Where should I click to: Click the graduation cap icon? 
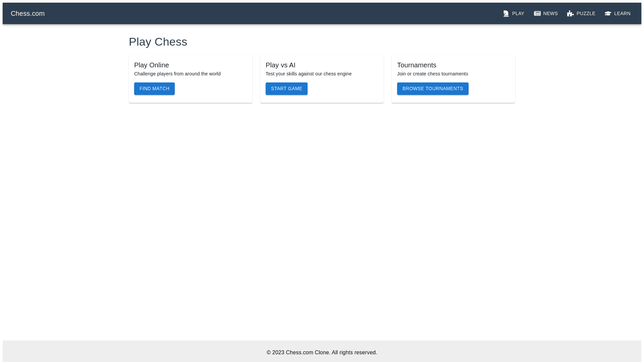(608, 13)
